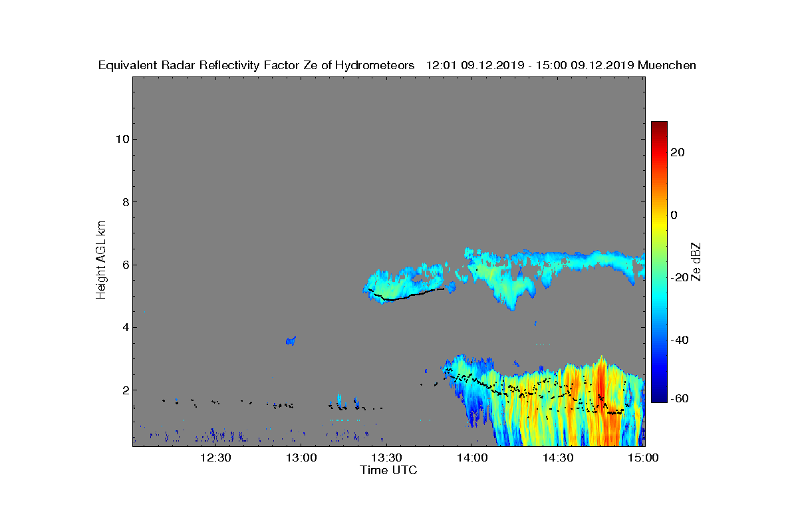Click the colorbar value -40
Image resolution: width=798 pixels, height=532 pixels.
click(678, 340)
